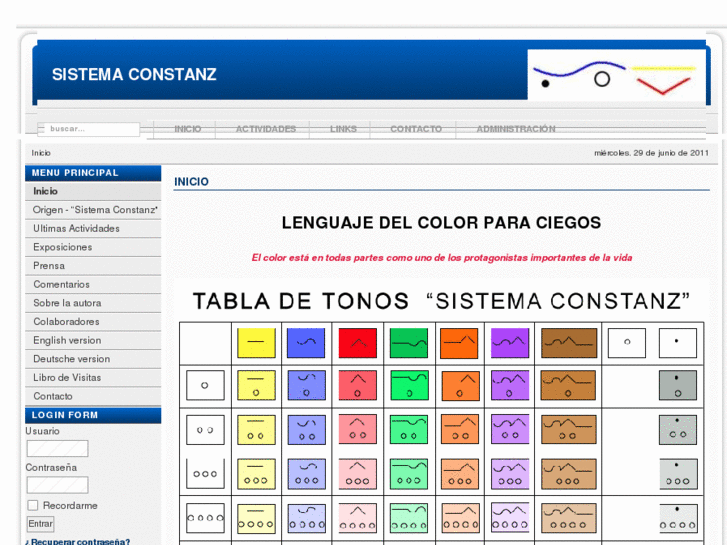Select the green tone symbol in header row
Viewport: 727px width, 545px height.
(x=408, y=343)
